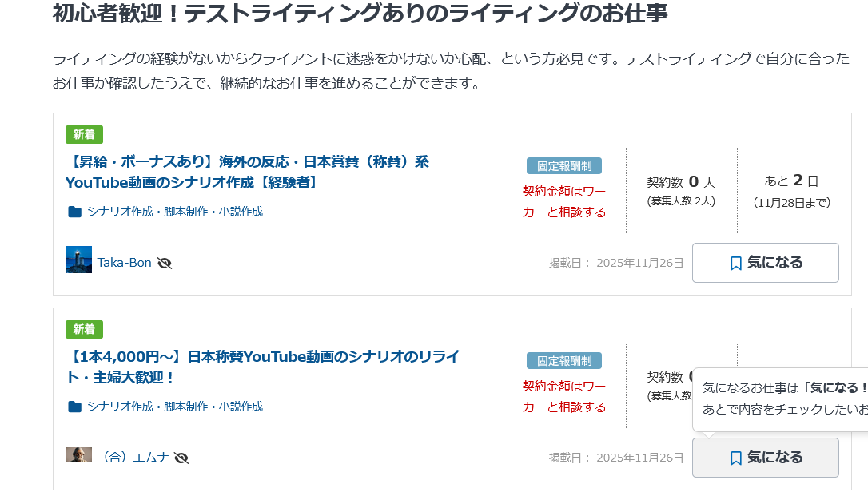Open Taka-Bon's lighthouse avatar thumbnail
The height and width of the screenshot is (492, 868).
78,260
